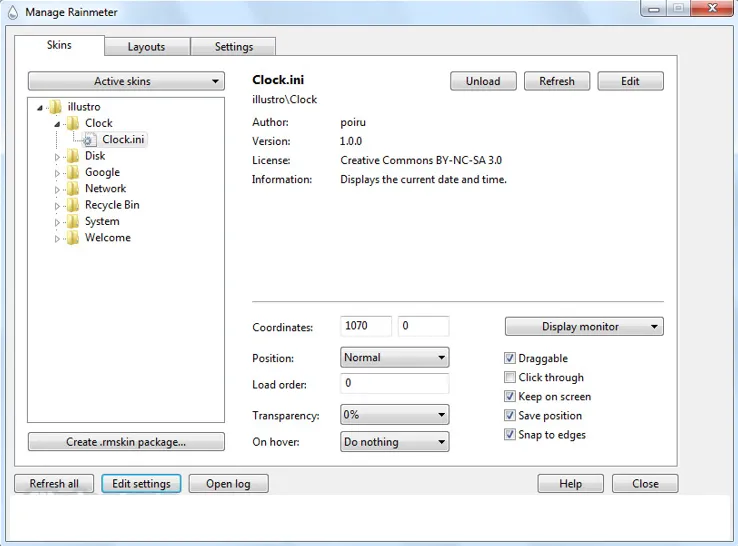Switch to the Skins tab

(59, 45)
